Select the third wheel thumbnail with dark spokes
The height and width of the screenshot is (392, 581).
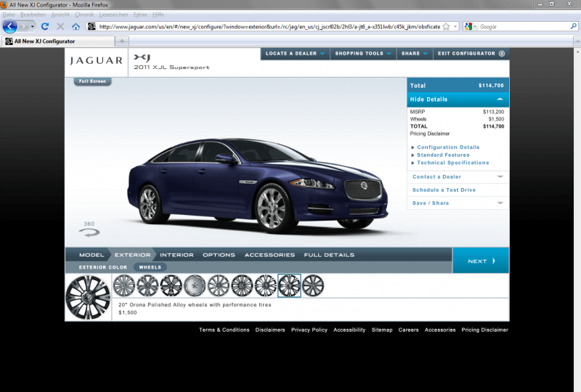[x=171, y=286]
